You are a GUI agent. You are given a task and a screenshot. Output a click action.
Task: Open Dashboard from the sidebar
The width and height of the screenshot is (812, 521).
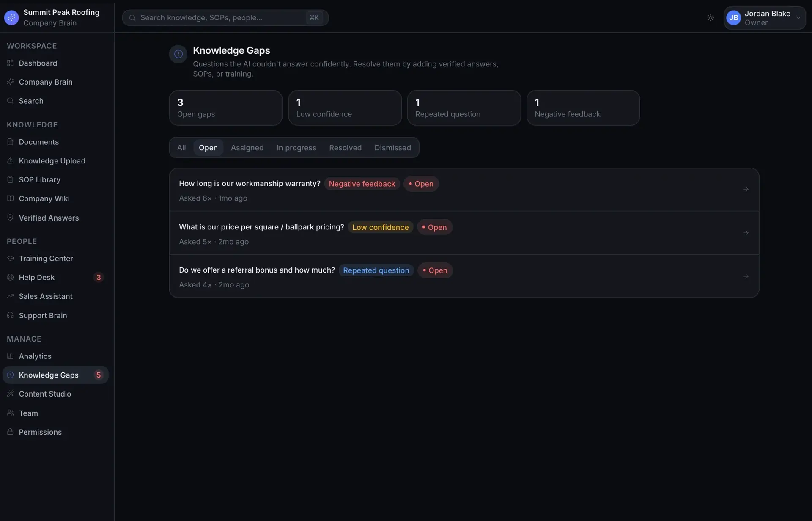coord(55,63)
